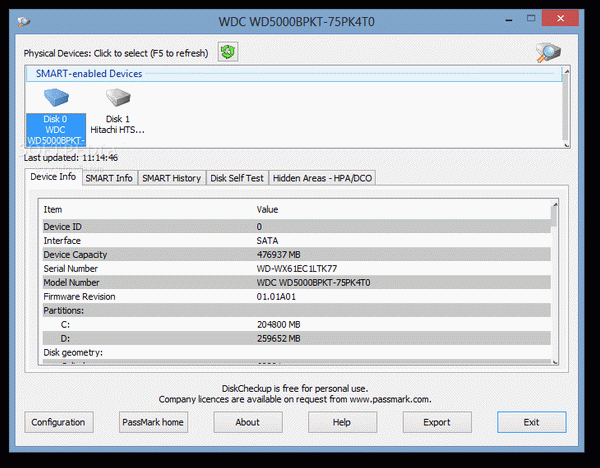Click serial value WD-WX61EC1LTK77
Screen dimensions: 600x468
pyautogui.click(x=297, y=269)
